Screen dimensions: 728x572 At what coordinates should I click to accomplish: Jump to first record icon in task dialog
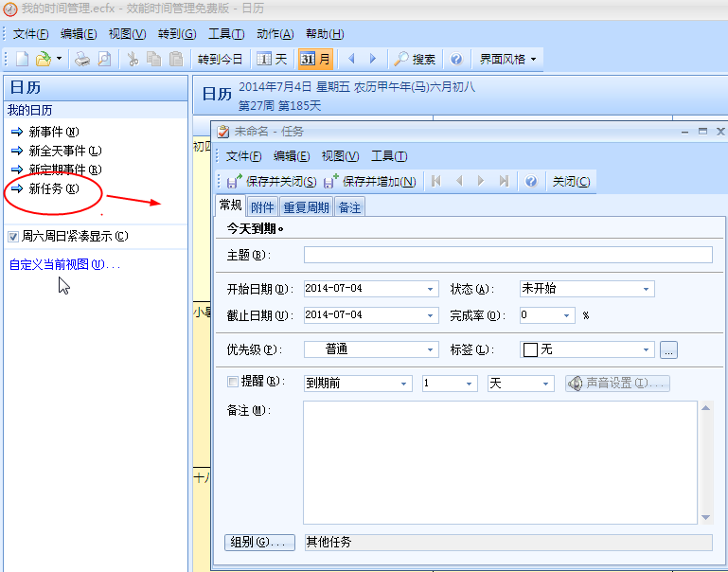[436, 181]
